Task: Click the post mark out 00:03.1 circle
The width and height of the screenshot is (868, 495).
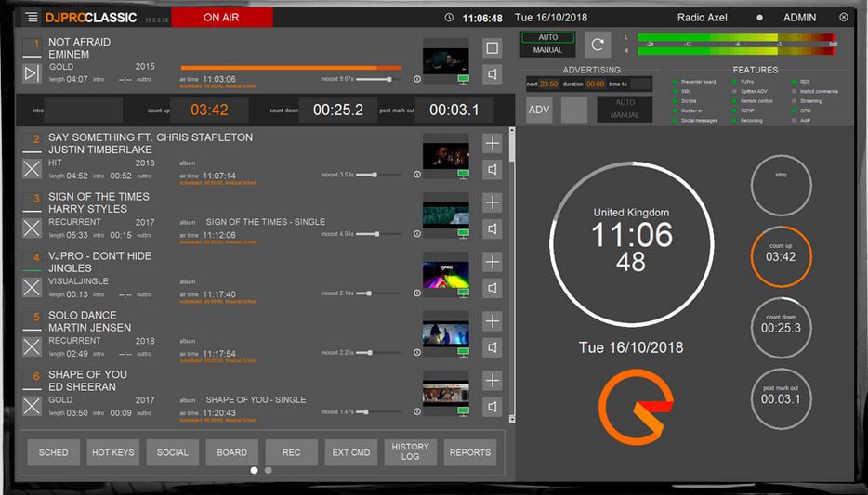Action: (x=781, y=398)
